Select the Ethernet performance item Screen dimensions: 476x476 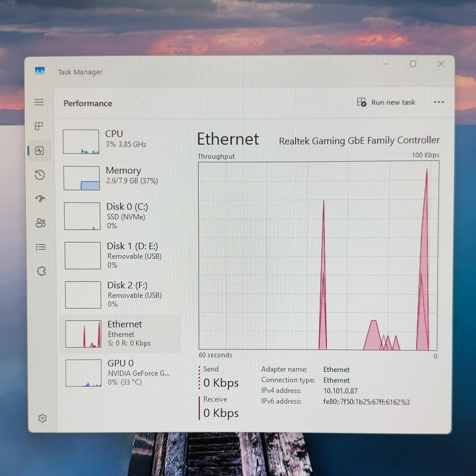(x=120, y=334)
